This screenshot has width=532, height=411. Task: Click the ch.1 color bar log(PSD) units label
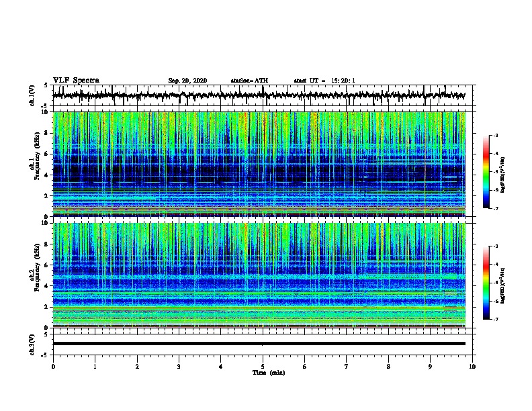tap(502, 175)
